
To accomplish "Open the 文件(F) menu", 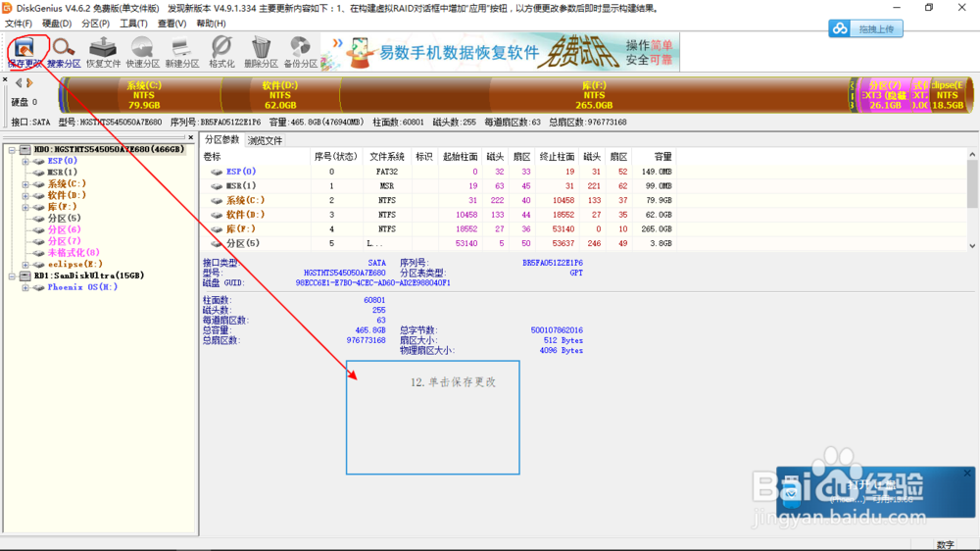I will (19, 24).
